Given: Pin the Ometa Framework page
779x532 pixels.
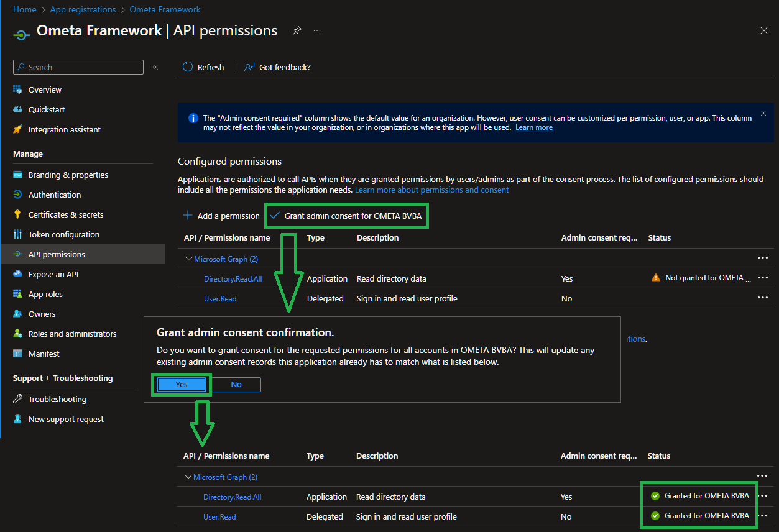Looking at the screenshot, I should (x=297, y=30).
